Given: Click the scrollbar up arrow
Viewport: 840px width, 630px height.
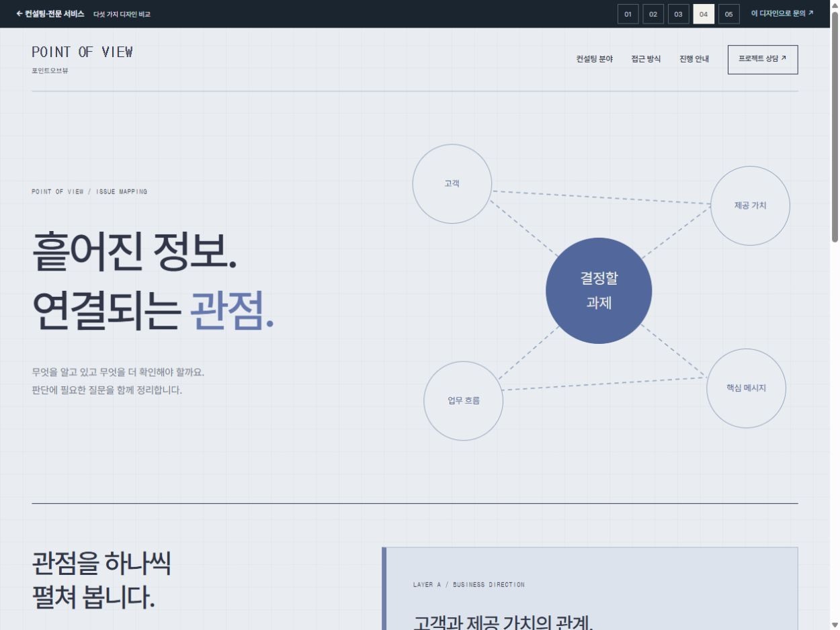Looking at the screenshot, I should [835, 5].
